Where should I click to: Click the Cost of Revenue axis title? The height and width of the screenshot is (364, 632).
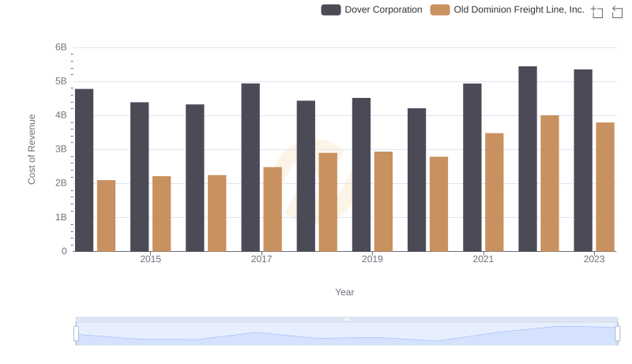pos(32,149)
